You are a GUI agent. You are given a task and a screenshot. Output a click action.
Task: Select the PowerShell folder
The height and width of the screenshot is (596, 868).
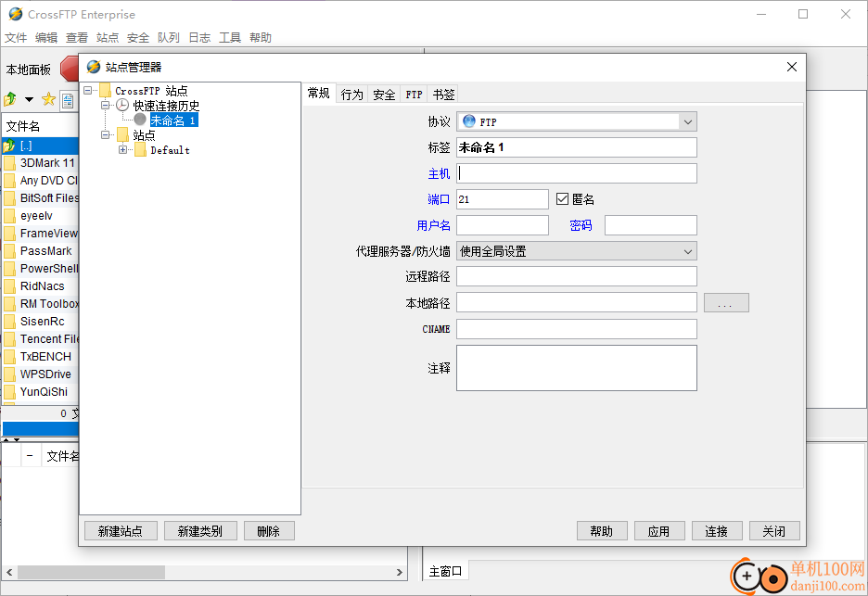[x=41, y=269]
